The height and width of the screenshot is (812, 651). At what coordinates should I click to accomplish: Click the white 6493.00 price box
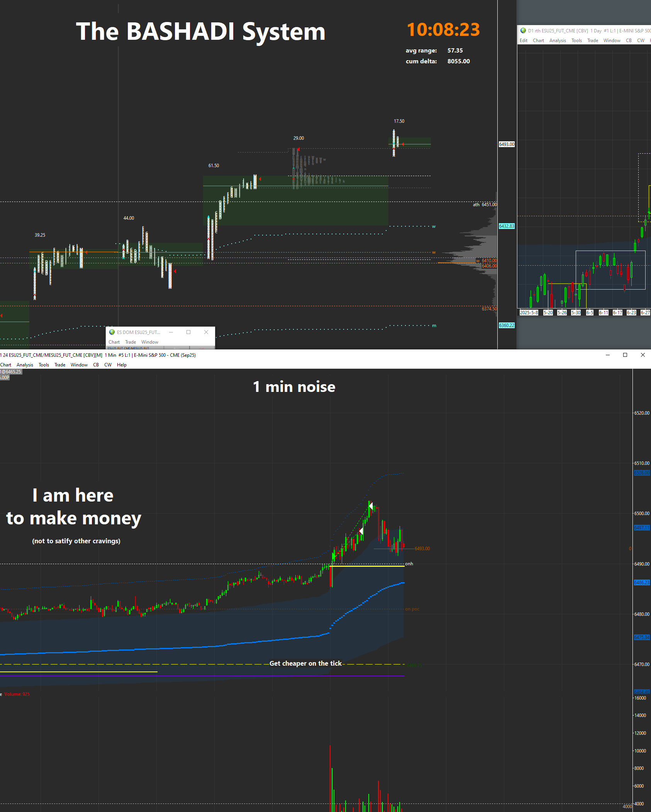pyautogui.click(x=507, y=144)
